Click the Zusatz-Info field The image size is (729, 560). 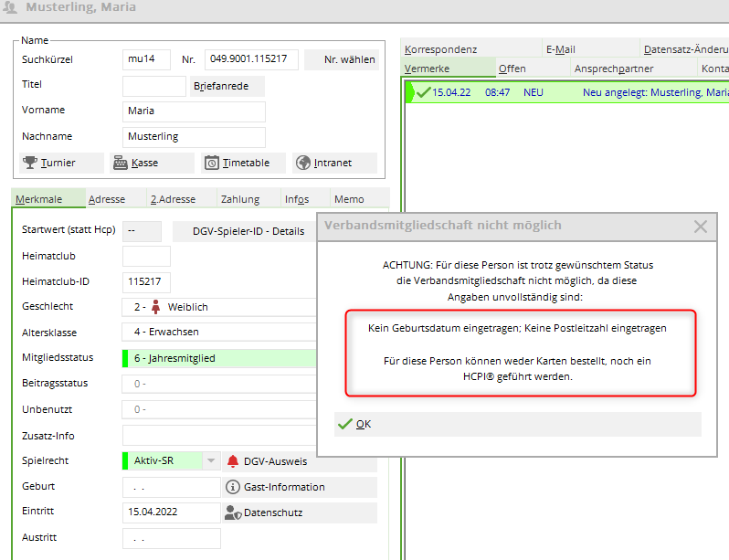pyautogui.click(x=219, y=436)
